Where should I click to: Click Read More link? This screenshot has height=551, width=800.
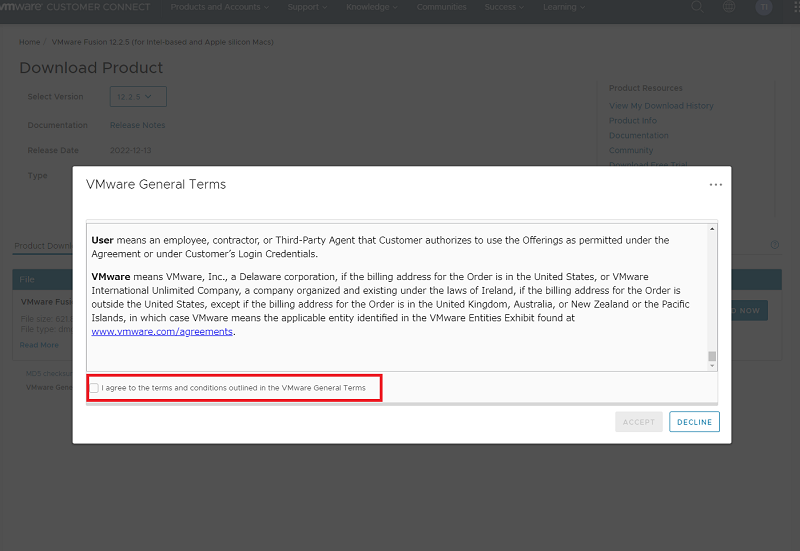[39, 345]
